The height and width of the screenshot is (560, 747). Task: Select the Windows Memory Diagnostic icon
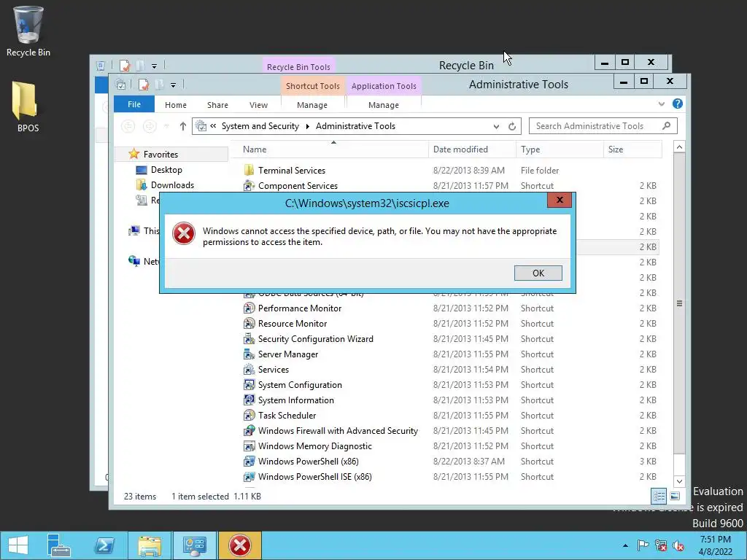coord(249,446)
